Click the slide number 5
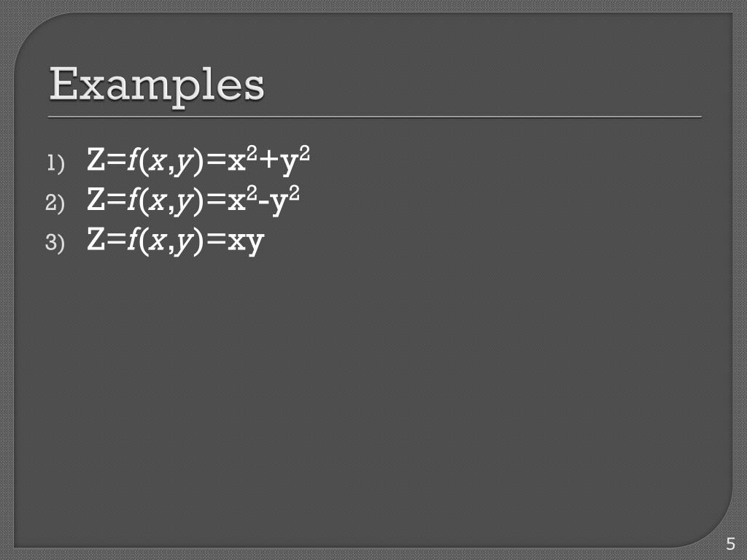 730,543
